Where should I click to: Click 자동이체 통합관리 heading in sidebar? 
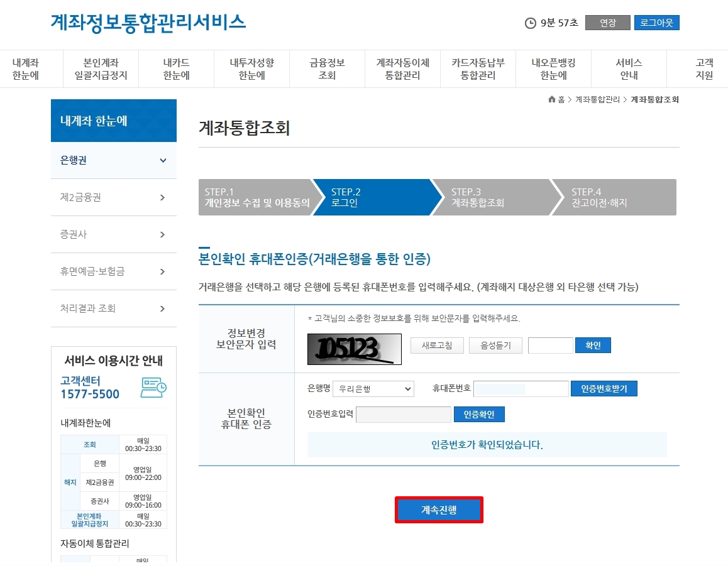coord(95,543)
